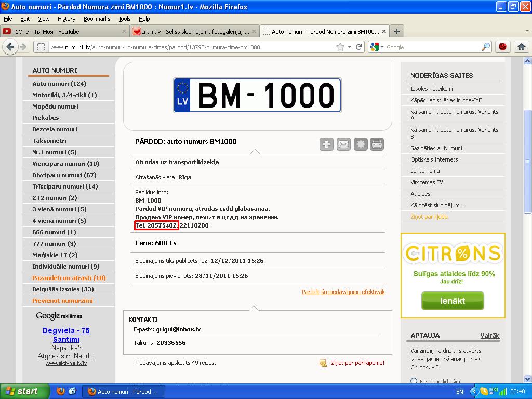This screenshot has width=532, height=399.
Task: Open a new tab with plus button
Action: (x=397, y=31)
